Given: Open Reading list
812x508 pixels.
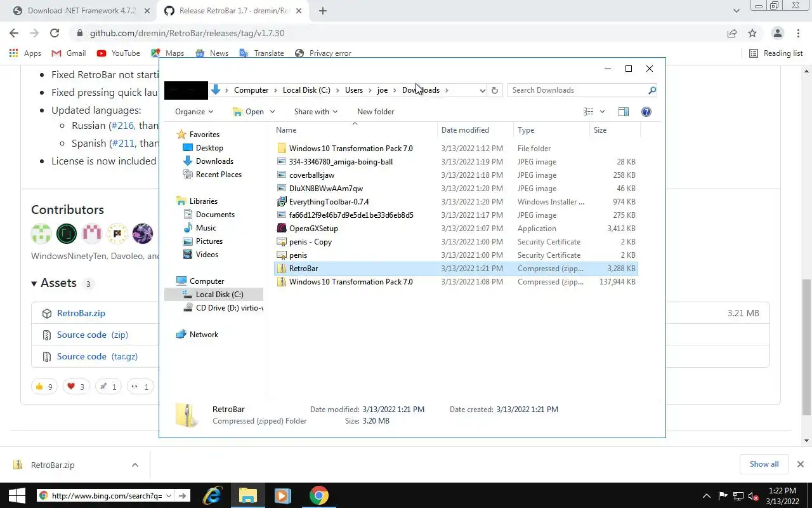Looking at the screenshot, I should tap(776, 53).
